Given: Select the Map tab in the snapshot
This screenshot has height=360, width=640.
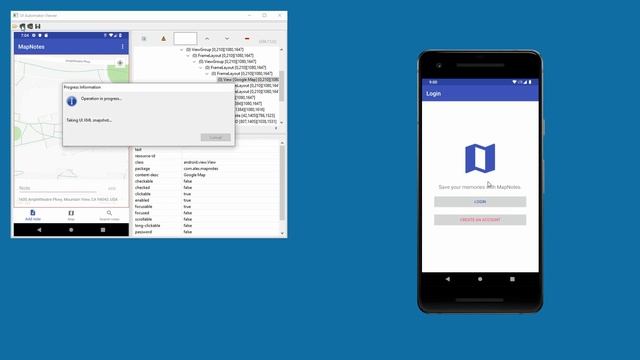Looking at the screenshot, I should point(71,215).
